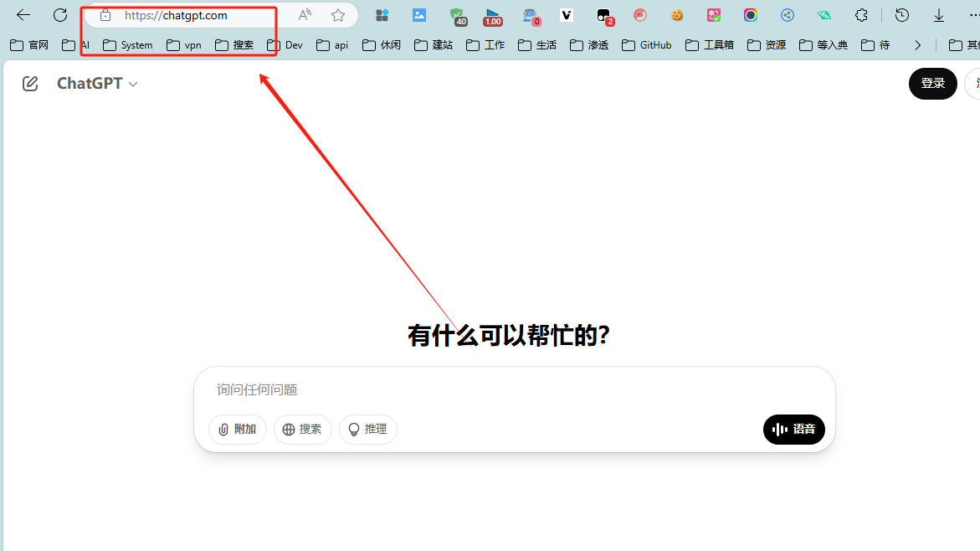Click the 附加 attach button
980x551 pixels.
pyautogui.click(x=238, y=429)
